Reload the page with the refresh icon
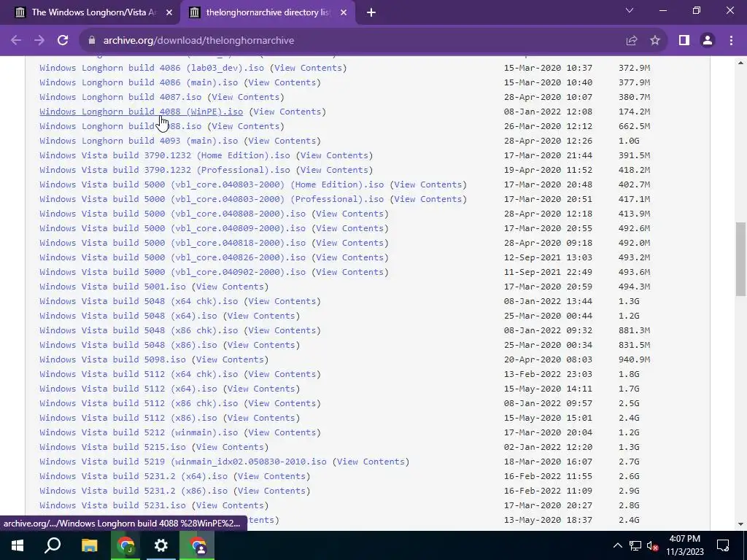 [x=63, y=41]
